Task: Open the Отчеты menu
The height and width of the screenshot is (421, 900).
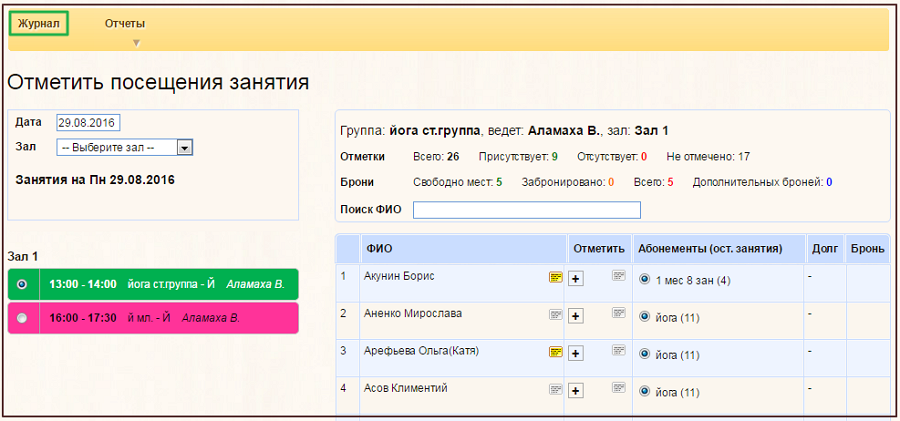Action: (x=125, y=24)
